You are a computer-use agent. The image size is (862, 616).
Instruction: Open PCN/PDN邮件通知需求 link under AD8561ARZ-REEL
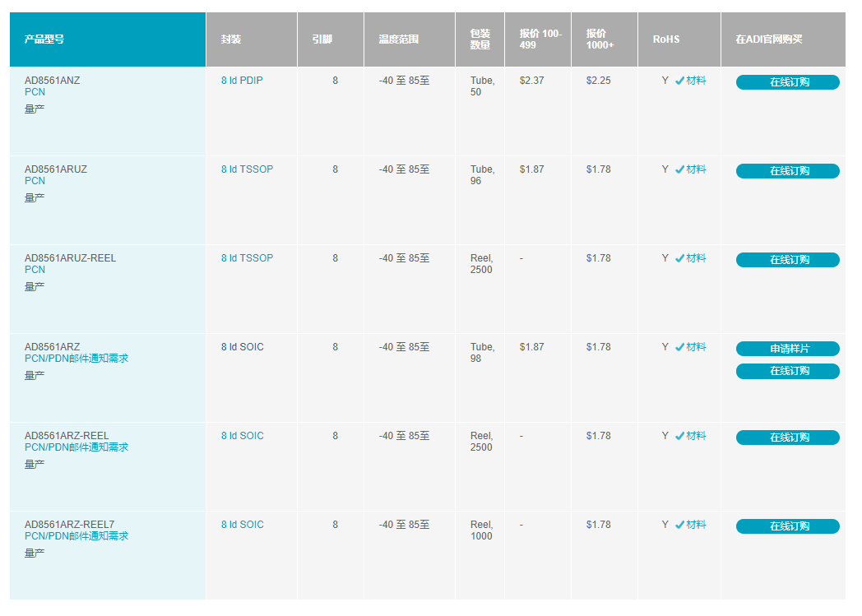pyautogui.click(x=76, y=447)
